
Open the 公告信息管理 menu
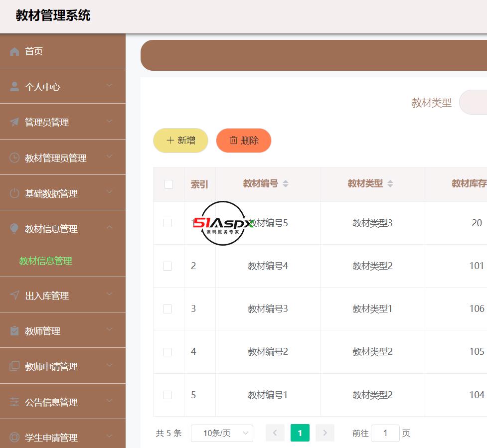point(63,402)
